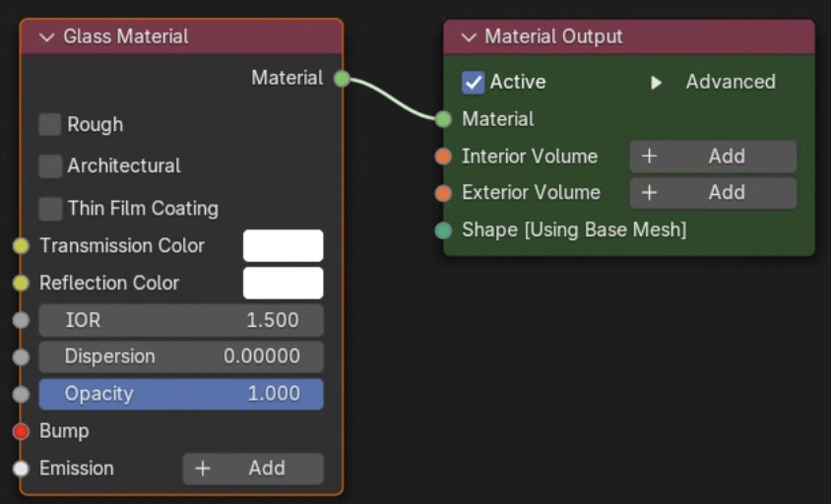The width and height of the screenshot is (831, 504).
Task: Collapse the Glass Material node
Action: click(x=45, y=37)
